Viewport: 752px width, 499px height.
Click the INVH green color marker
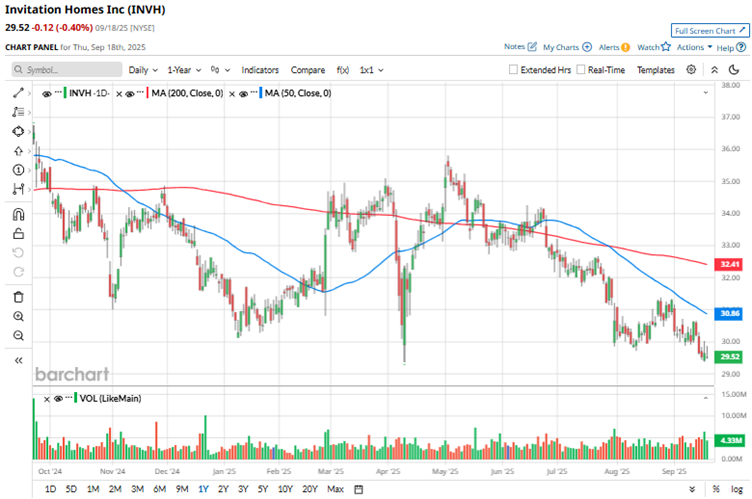[x=65, y=93]
